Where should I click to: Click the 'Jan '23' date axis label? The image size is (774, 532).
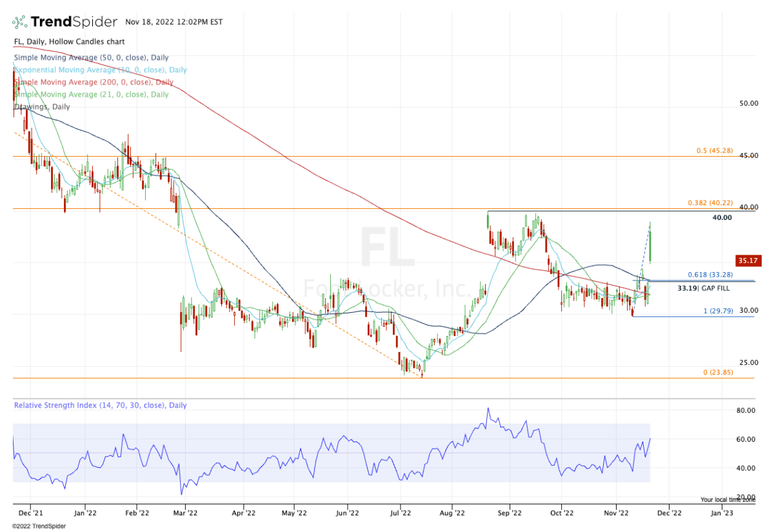pos(720,513)
